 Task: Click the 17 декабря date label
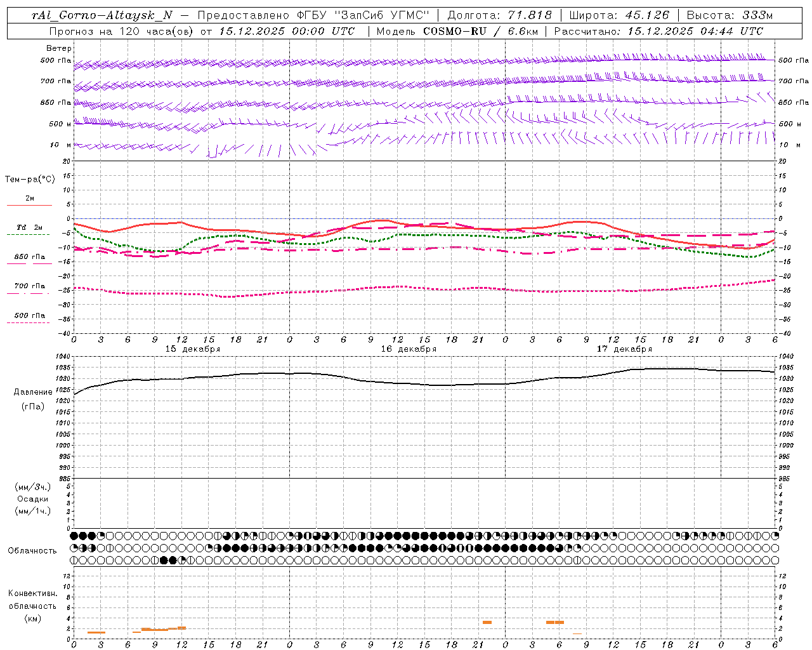point(624,349)
